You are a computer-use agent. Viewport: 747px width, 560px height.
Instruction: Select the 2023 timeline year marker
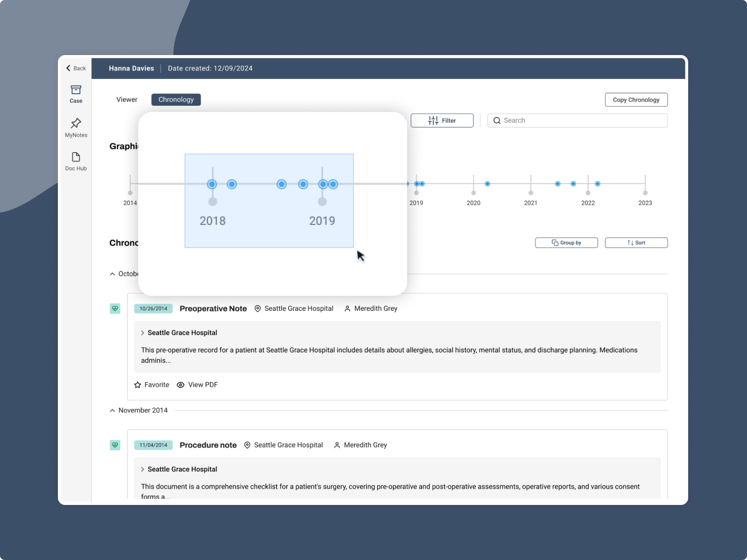click(x=645, y=193)
